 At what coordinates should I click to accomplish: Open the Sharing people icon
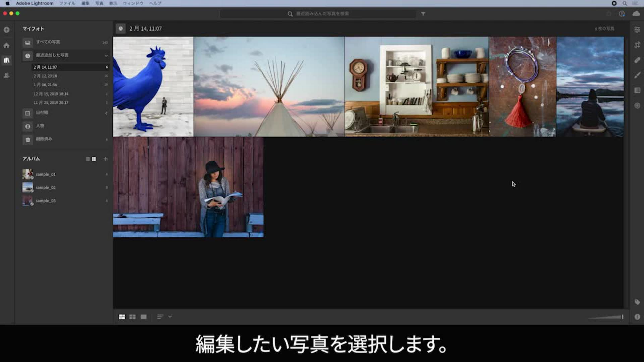click(6, 75)
